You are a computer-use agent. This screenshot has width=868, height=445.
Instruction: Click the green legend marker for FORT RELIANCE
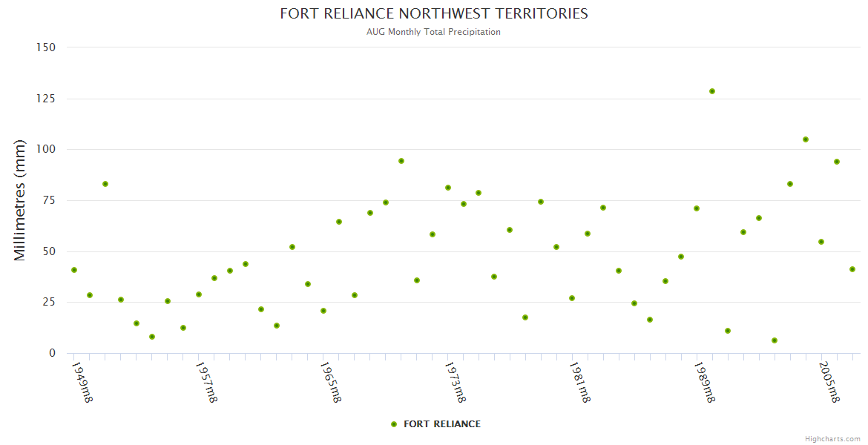[x=394, y=424]
